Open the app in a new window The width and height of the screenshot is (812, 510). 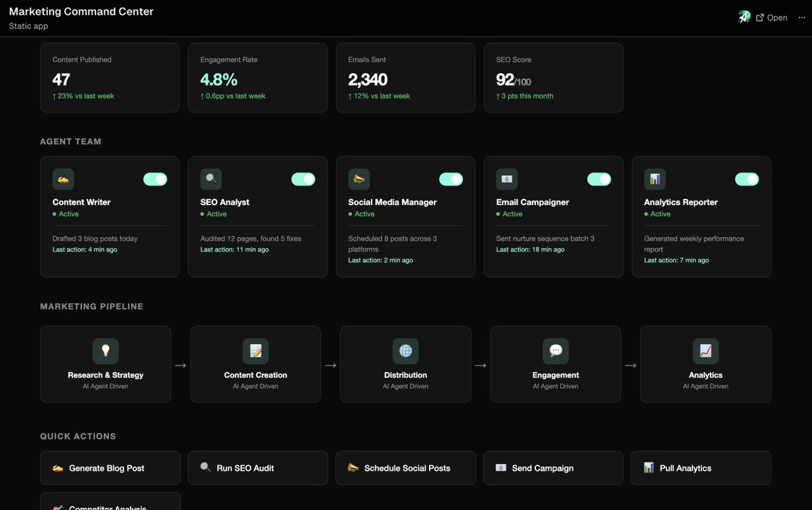click(771, 18)
